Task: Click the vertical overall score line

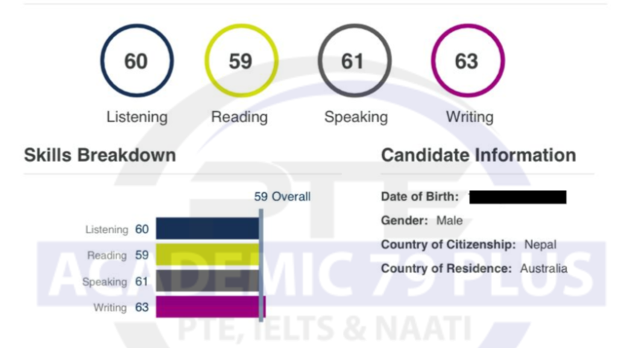Action: (261, 265)
